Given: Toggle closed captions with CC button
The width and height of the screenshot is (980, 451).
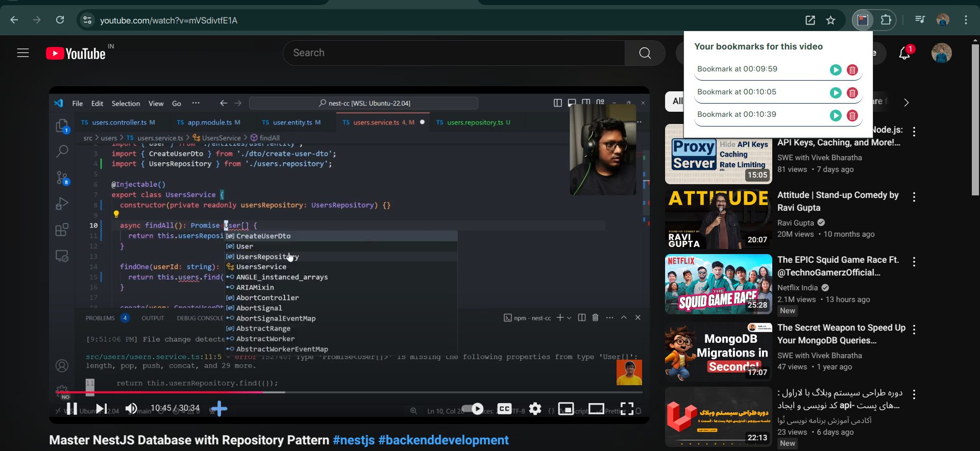Looking at the screenshot, I should point(504,409).
